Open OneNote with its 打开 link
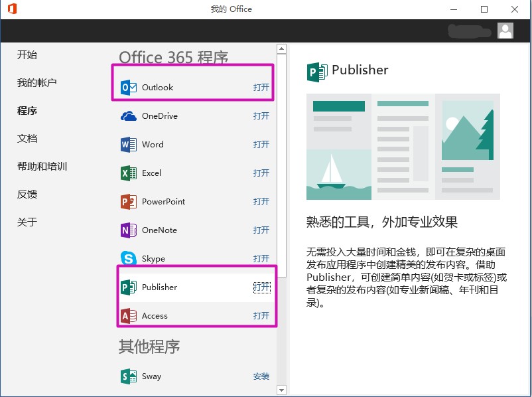 (x=261, y=230)
